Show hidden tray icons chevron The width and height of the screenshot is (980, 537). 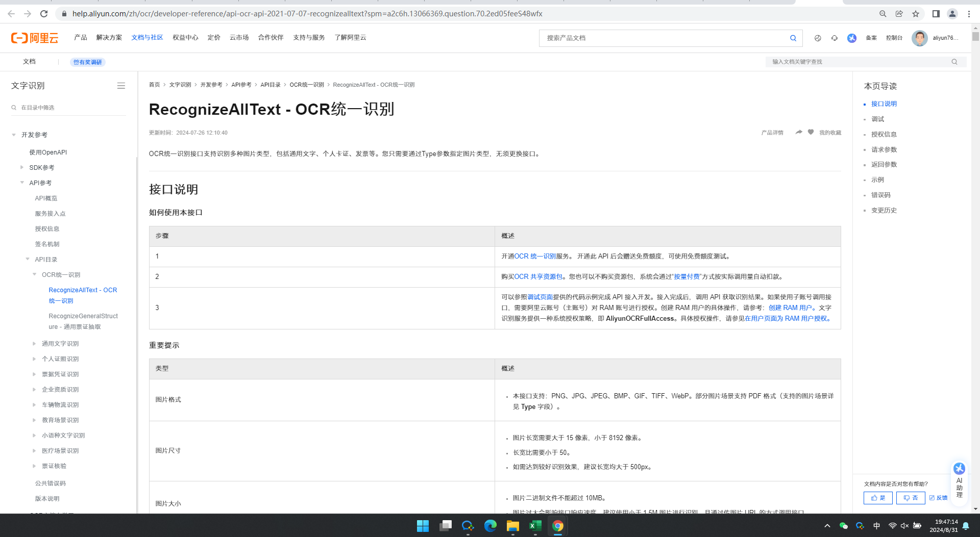point(827,526)
